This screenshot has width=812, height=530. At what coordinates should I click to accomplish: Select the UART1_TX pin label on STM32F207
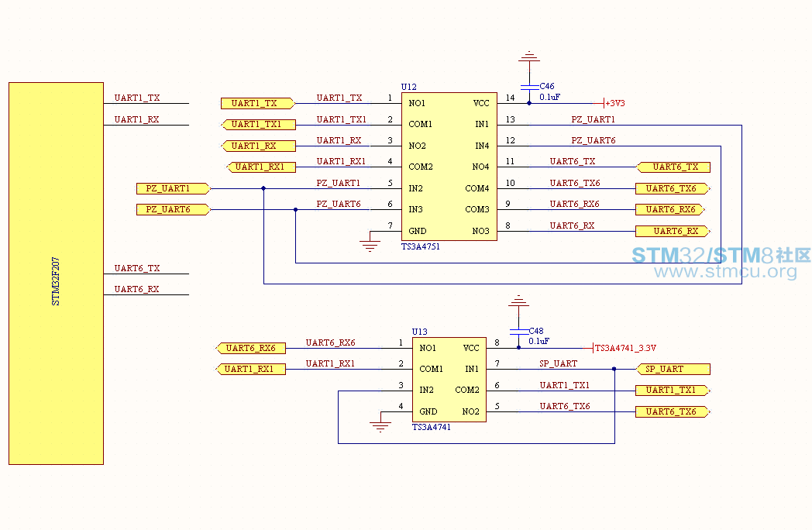point(137,98)
